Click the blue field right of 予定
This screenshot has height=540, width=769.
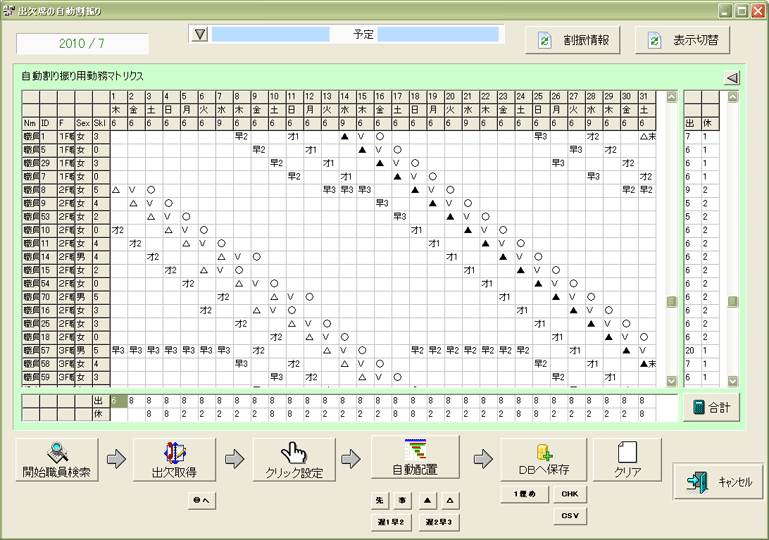pyautogui.click(x=438, y=34)
